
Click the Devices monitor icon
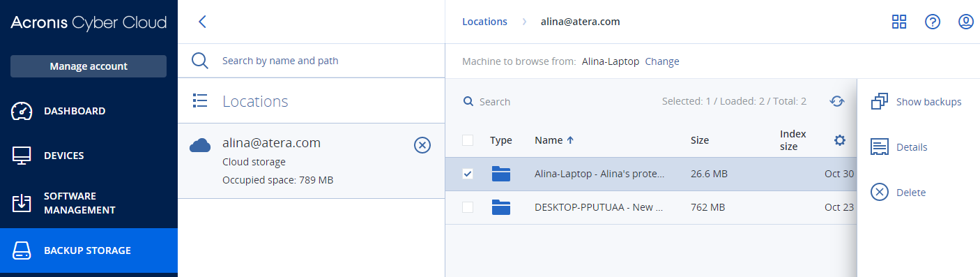[22, 156]
